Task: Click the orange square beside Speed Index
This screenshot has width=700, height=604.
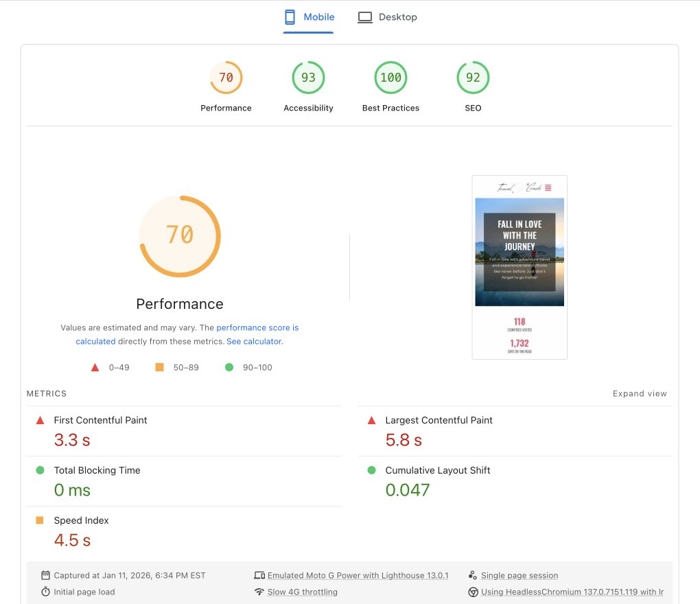Action: (x=40, y=520)
